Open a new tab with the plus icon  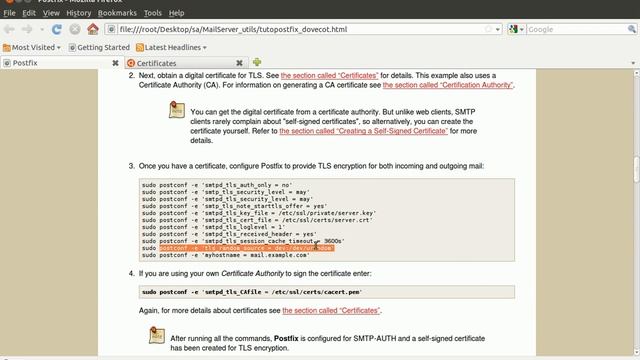tap(257, 62)
